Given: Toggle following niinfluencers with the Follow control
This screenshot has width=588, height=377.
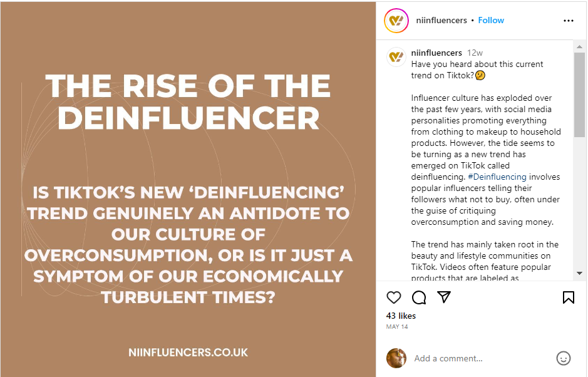Looking at the screenshot, I should 491,20.
